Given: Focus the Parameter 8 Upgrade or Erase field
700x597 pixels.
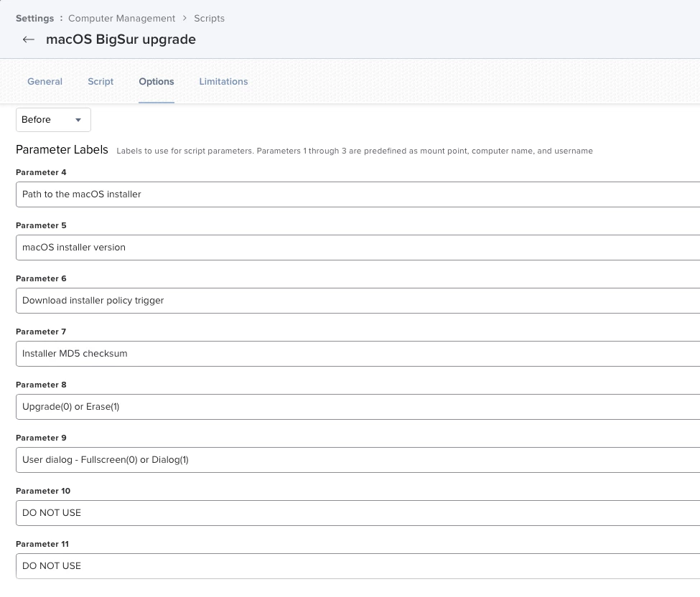Looking at the screenshot, I should [x=358, y=406].
